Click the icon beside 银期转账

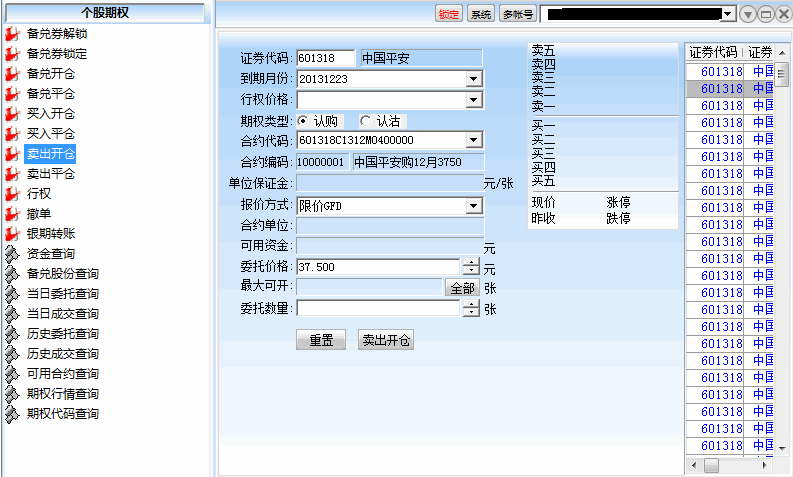click(12, 234)
